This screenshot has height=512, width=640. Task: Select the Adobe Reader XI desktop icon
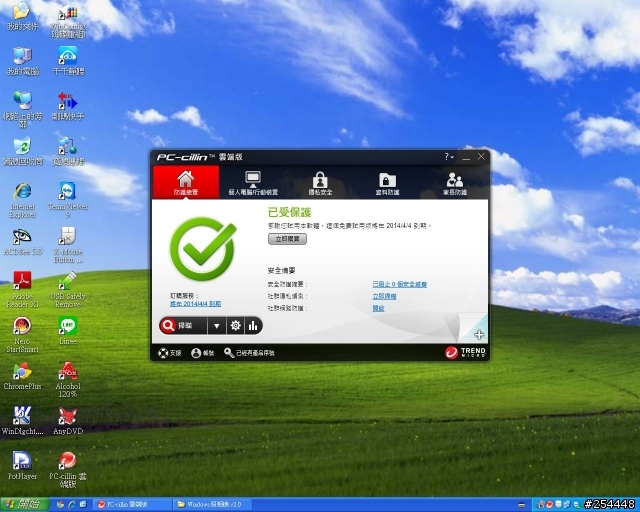coord(22,289)
